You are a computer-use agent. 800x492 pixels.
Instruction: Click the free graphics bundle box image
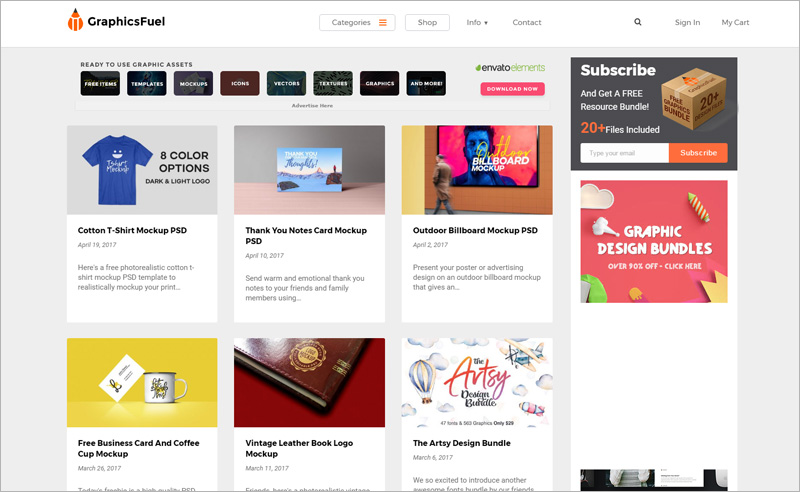(693, 98)
